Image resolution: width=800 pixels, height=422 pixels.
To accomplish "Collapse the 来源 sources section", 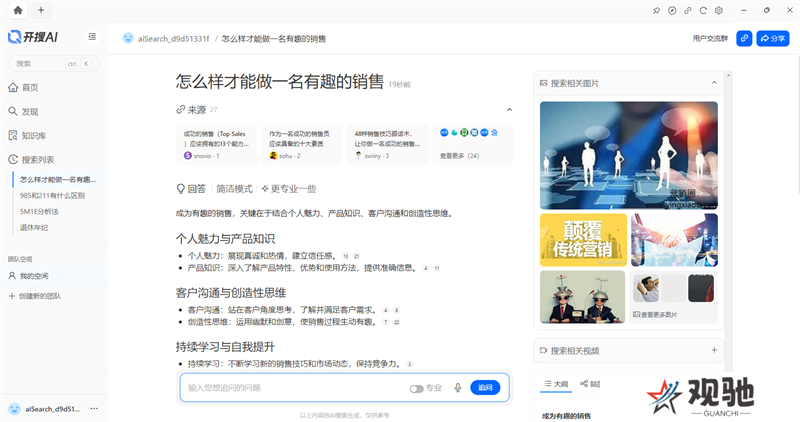I will [x=509, y=110].
